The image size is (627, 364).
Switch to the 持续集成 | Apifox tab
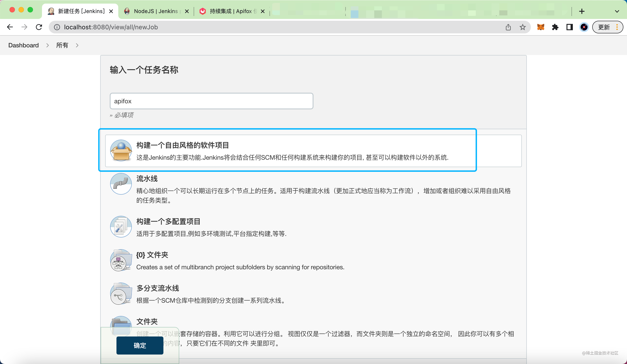[x=232, y=12]
